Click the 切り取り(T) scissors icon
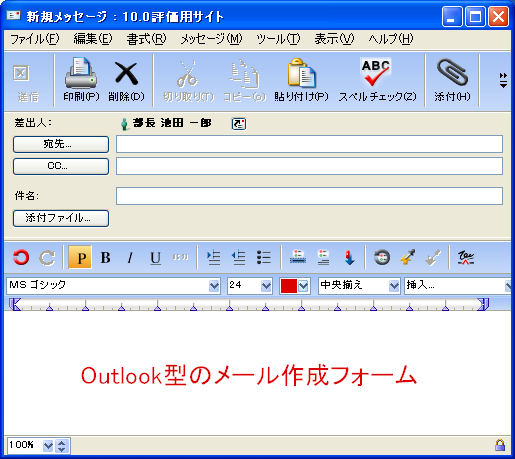The image size is (515, 459). click(187, 73)
